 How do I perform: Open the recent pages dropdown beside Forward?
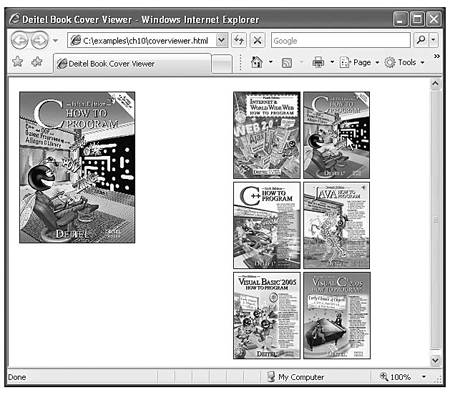[x=55, y=41]
